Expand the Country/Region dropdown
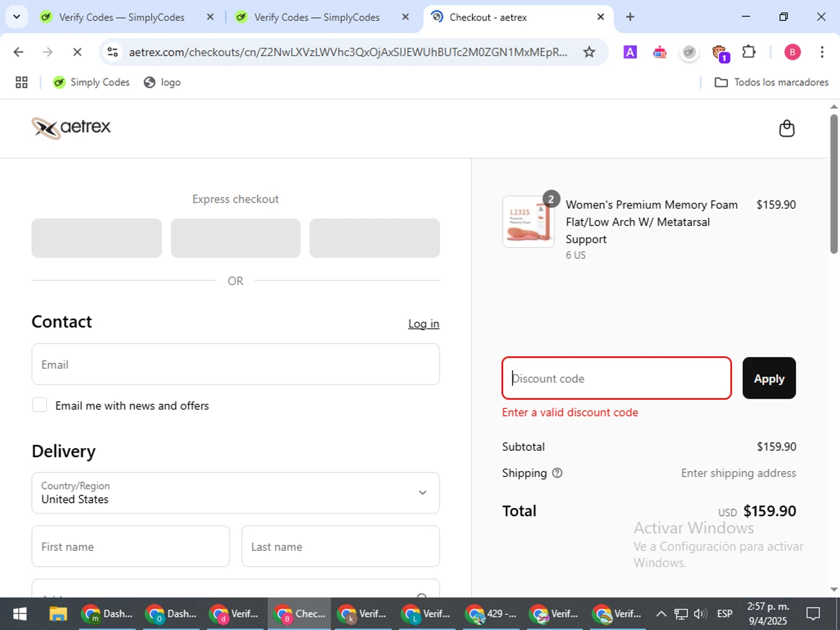Screen dimensions: 840x630 (x=235, y=493)
